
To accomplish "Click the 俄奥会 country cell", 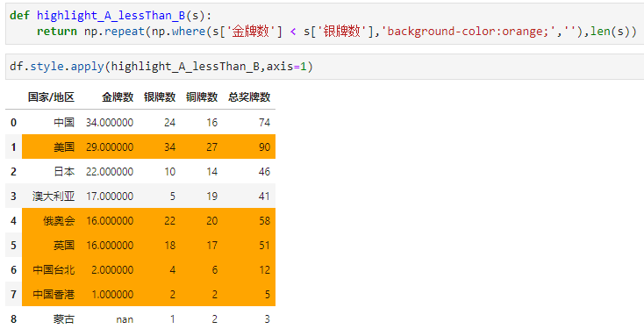I will pyautogui.click(x=59, y=221).
